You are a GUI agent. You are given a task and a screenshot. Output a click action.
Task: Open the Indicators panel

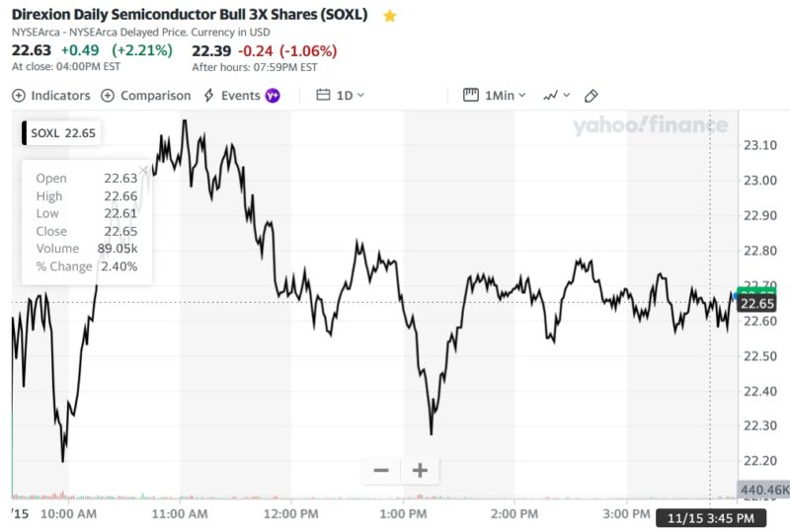click(59, 96)
